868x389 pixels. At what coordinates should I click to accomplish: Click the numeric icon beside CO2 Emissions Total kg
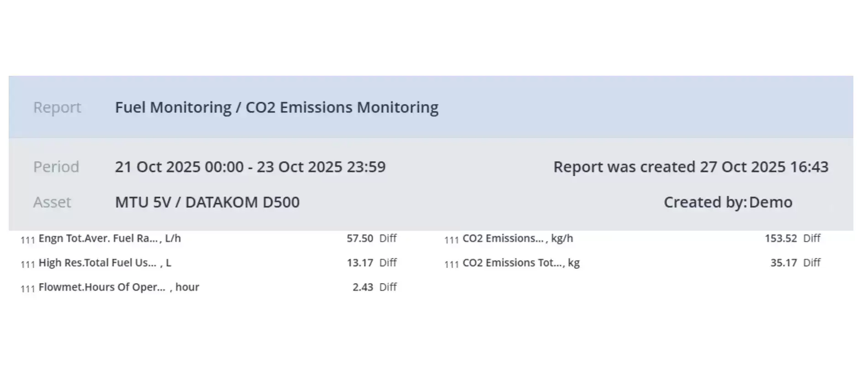(x=451, y=264)
